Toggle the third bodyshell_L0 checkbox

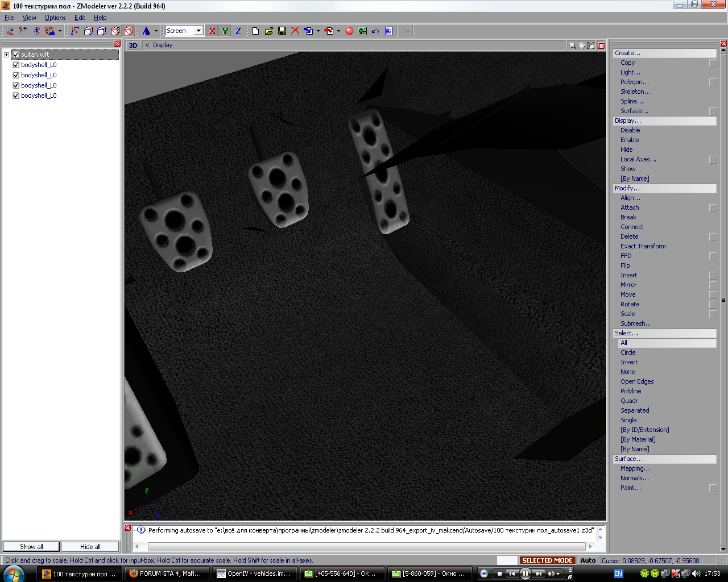pyautogui.click(x=16, y=85)
